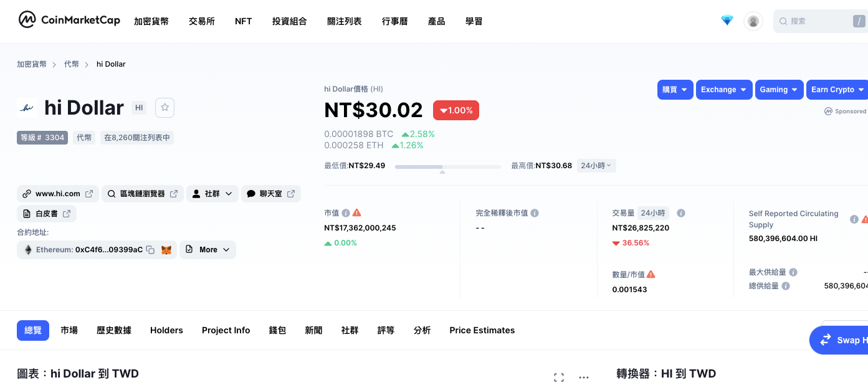This screenshot has height=385, width=868.
Task: Click trading volume info icon
Action: coord(681,212)
